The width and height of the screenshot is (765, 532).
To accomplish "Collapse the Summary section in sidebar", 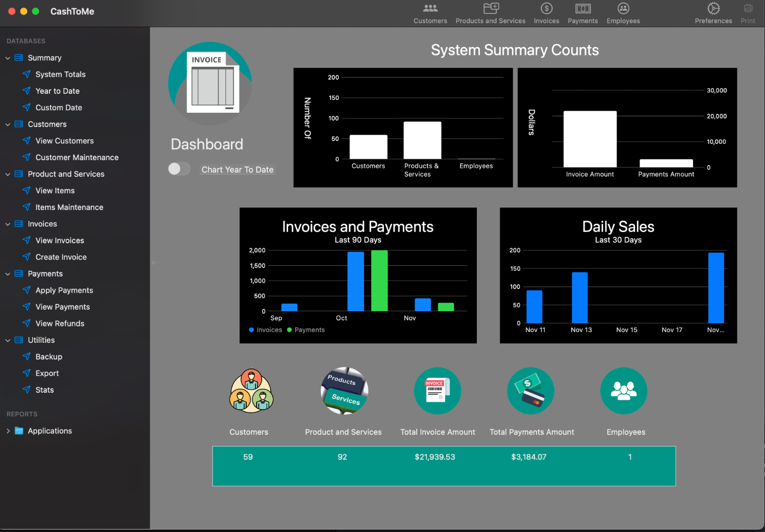I will [8, 58].
